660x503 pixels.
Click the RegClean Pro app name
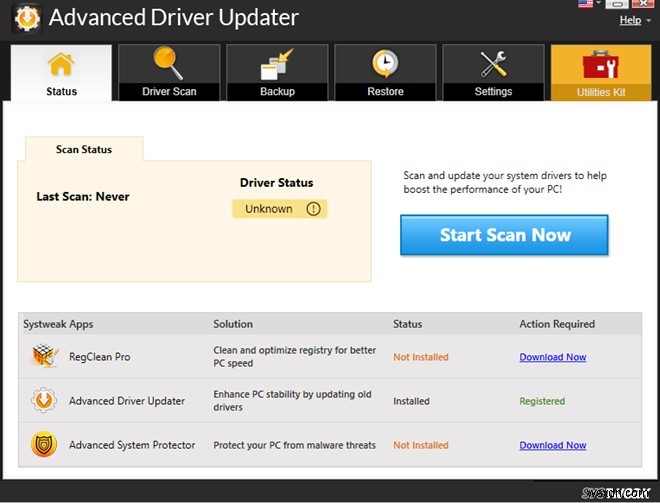(100, 357)
